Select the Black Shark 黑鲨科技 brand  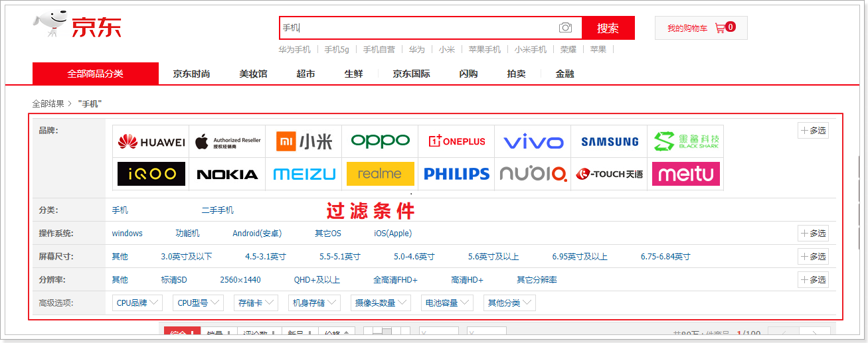[685, 141]
